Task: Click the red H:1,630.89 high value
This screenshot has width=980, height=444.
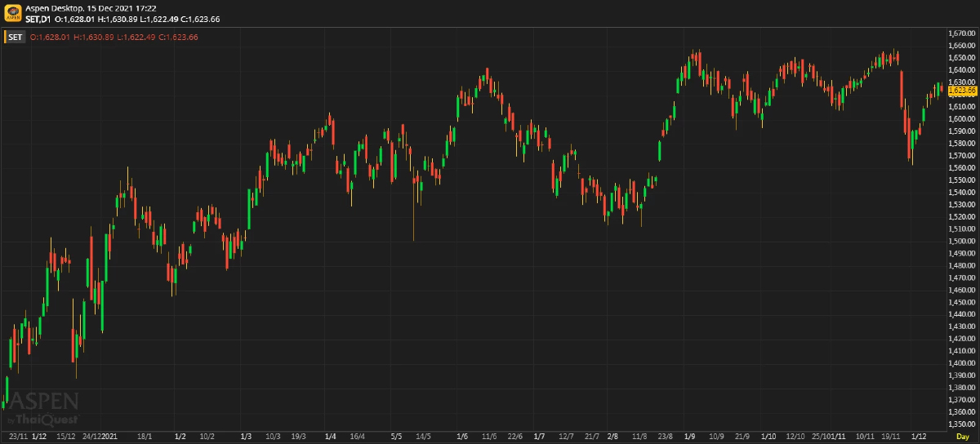Action: tap(93, 37)
